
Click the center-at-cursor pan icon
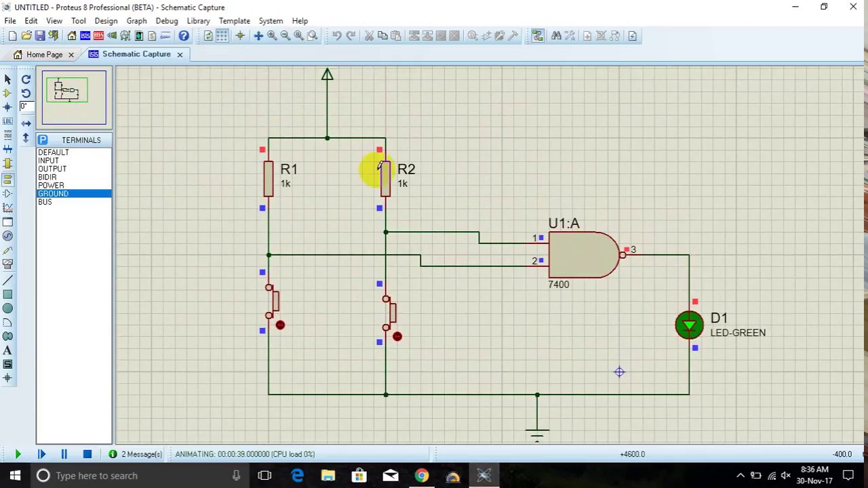(258, 36)
